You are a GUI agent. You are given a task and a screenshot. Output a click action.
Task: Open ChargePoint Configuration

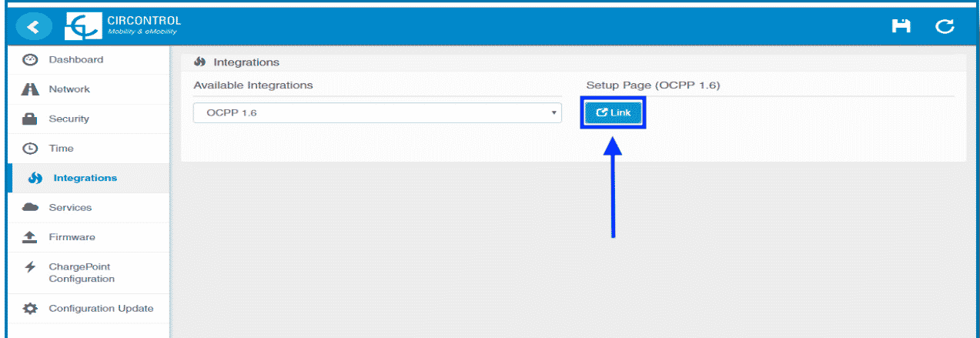89,273
